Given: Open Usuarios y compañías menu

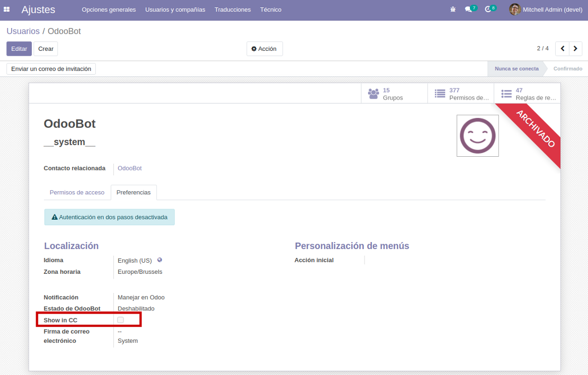Looking at the screenshot, I should 175,10.
